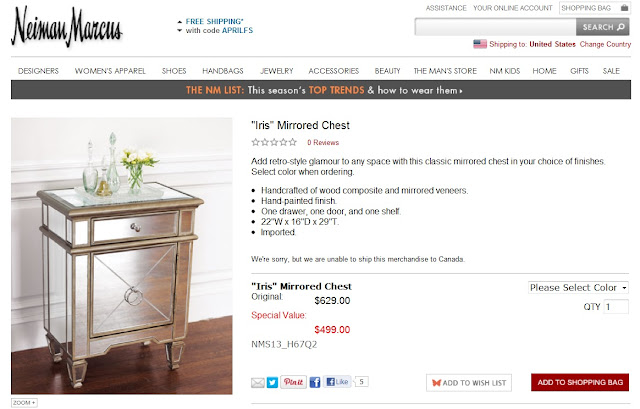This screenshot has width=640, height=409.
Task: Open the zoom control below image
Action: (x=24, y=402)
